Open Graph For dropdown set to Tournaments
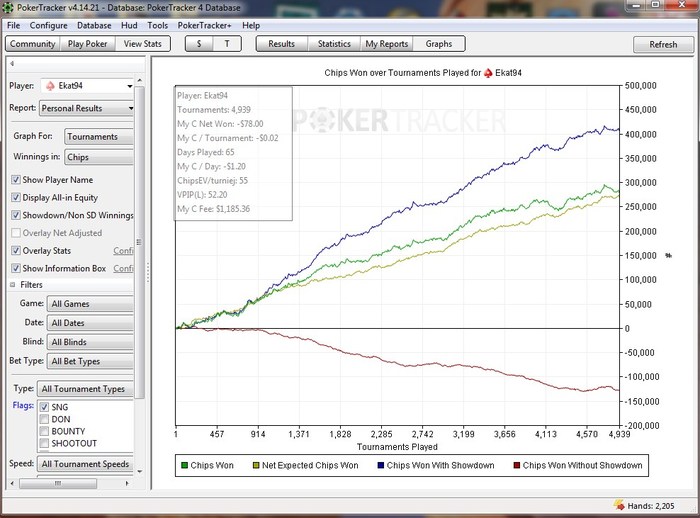 point(99,137)
